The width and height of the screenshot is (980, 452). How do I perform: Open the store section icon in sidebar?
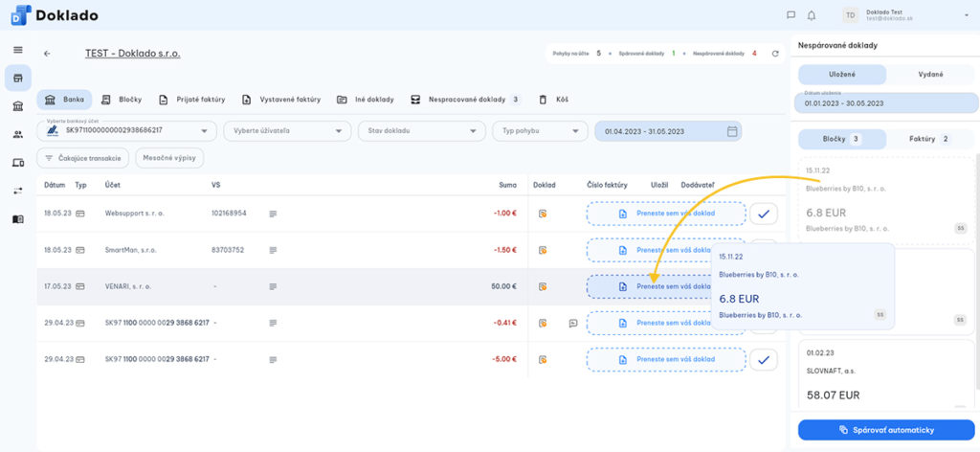[x=18, y=79]
